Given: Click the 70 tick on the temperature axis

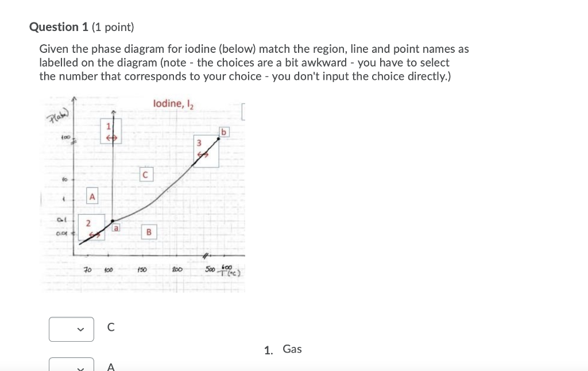Looking at the screenshot, I should pos(87,269).
